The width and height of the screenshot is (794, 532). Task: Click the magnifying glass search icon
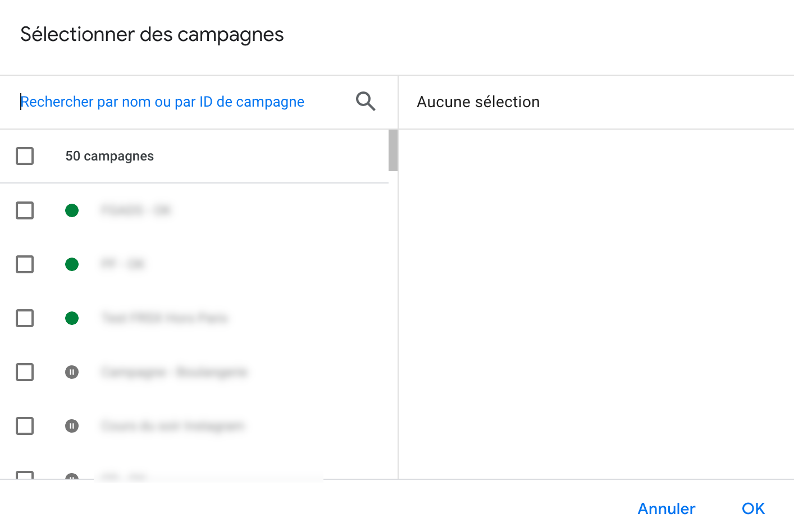366,102
